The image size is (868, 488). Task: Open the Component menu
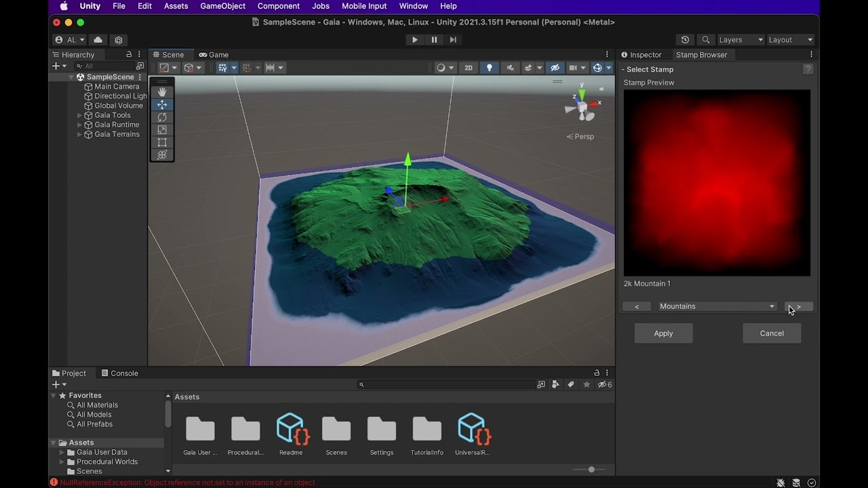pos(279,6)
